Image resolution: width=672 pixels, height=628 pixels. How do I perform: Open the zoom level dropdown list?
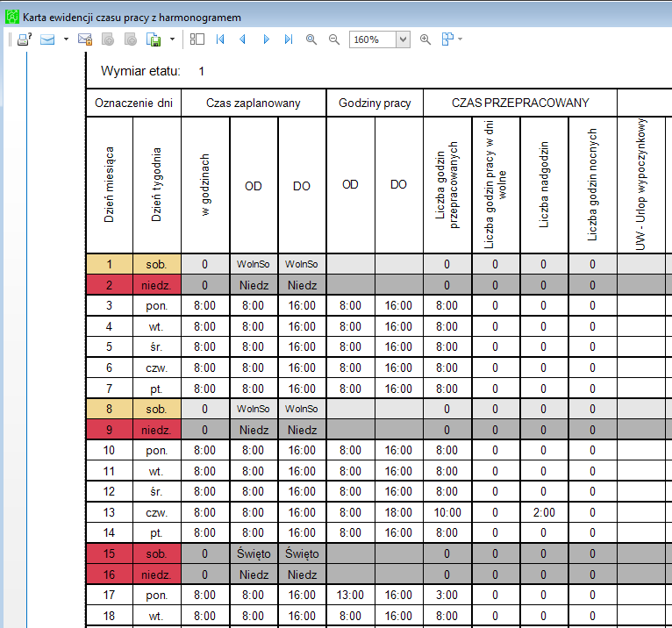pos(403,39)
